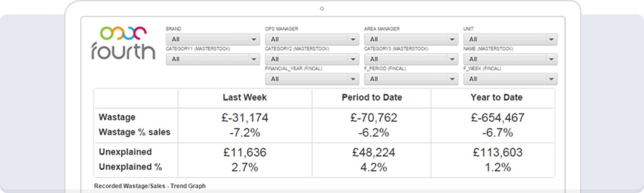The width and height of the screenshot is (644, 193).
Task: Open the F_Week (Fincal) dropdown
Action: point(510,79)
